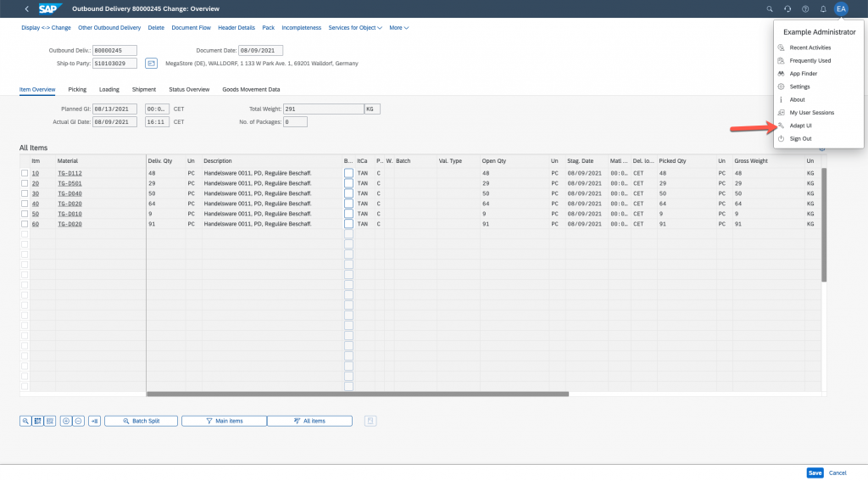
Task: Switch to the Picking tab
Action: click(x=77, y=89)
